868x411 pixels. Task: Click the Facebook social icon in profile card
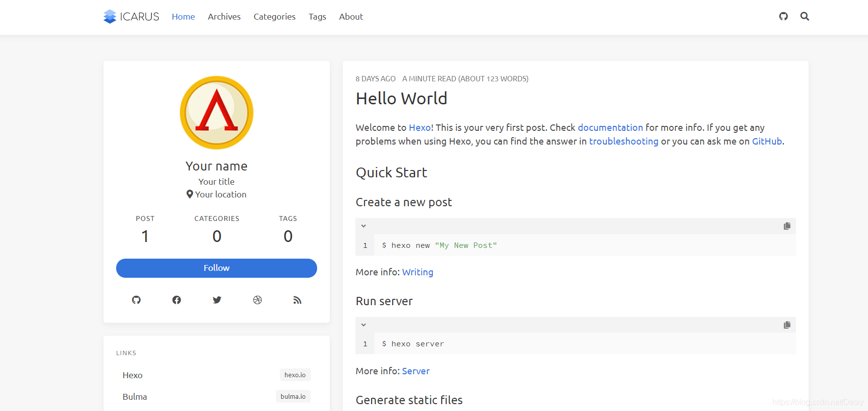[x=176, y=300]
